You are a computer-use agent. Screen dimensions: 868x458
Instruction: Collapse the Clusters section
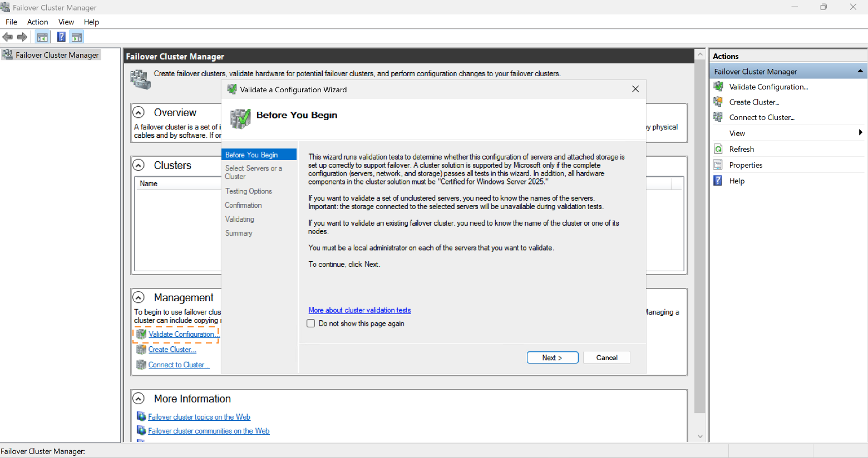[x=139, y=166]
